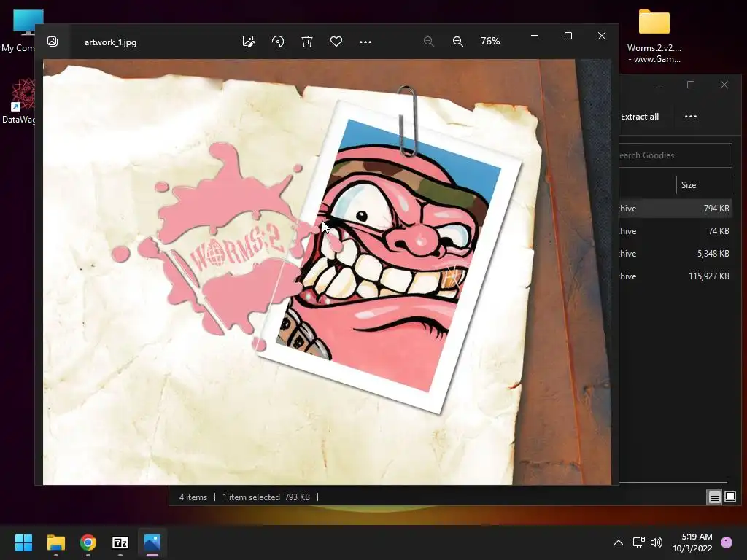The height and width of the screenshot is (560, 747).
Task: Open Google Chrome from the taskbar
Action: pos(88,542)
